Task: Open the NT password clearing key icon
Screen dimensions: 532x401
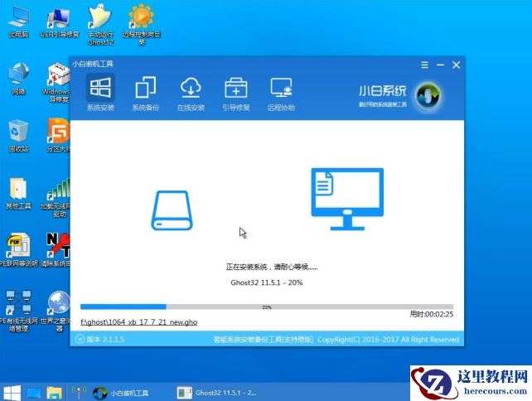Action: (x=56, y=249)
